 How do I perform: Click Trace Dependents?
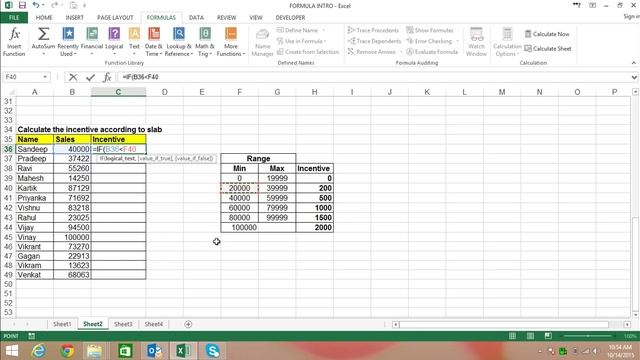[x=374, y=41]
